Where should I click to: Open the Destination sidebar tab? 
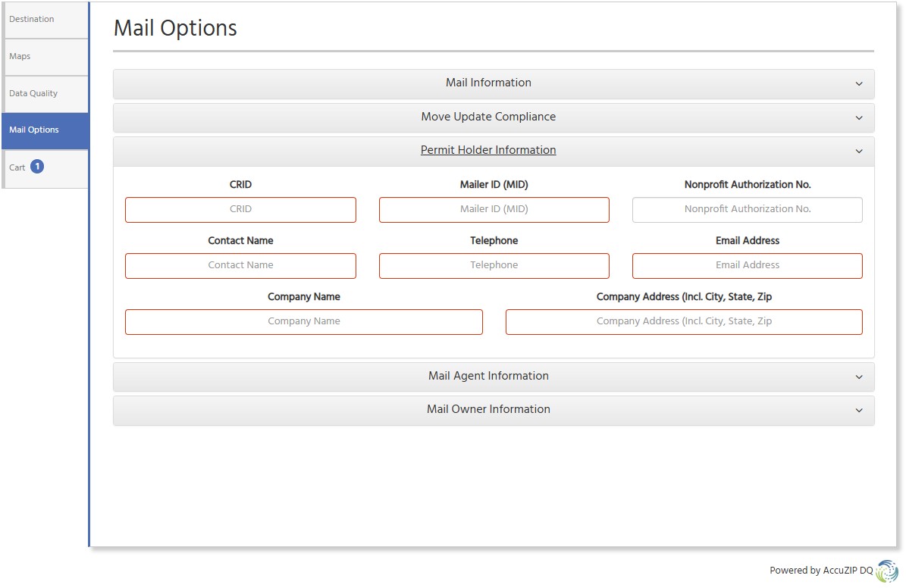pyautogui.click(x=45, y=20)
